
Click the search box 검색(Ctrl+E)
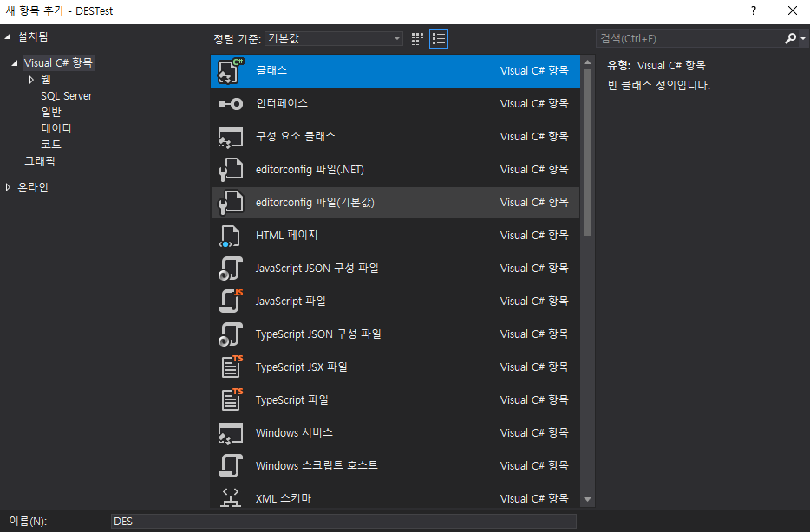click(x=690, y=39)
